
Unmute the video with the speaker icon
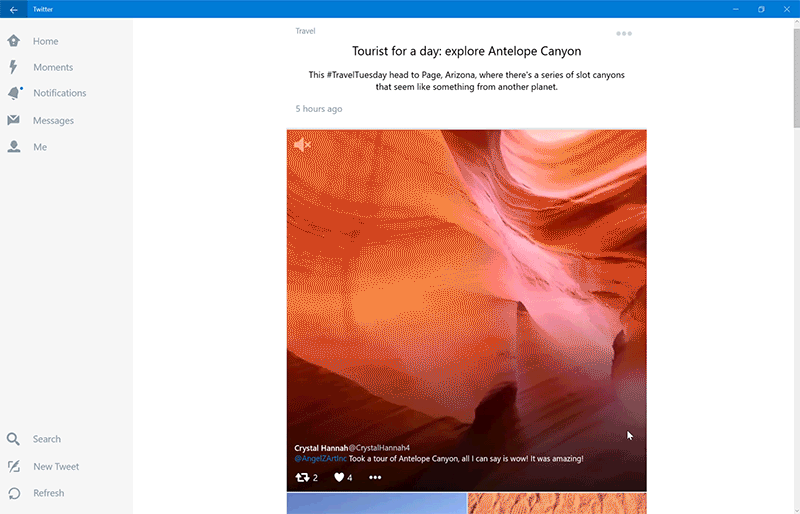click(302, 145)
